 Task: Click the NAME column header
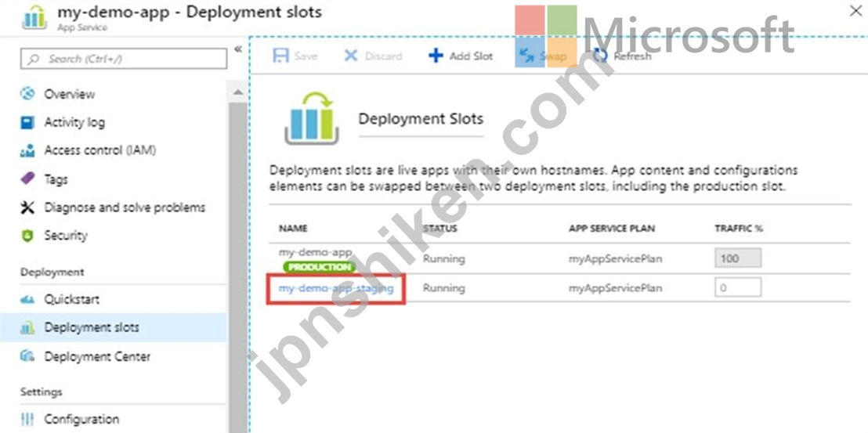coord(293,229)
